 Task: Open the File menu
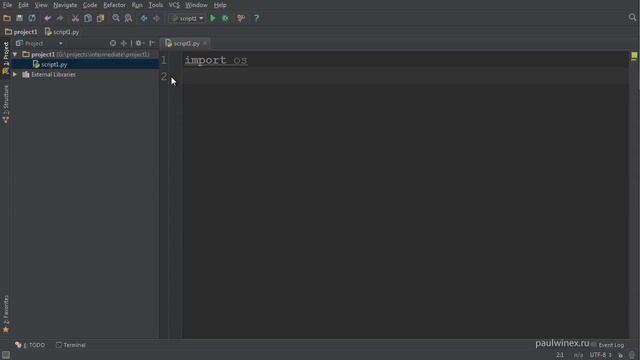7,5
